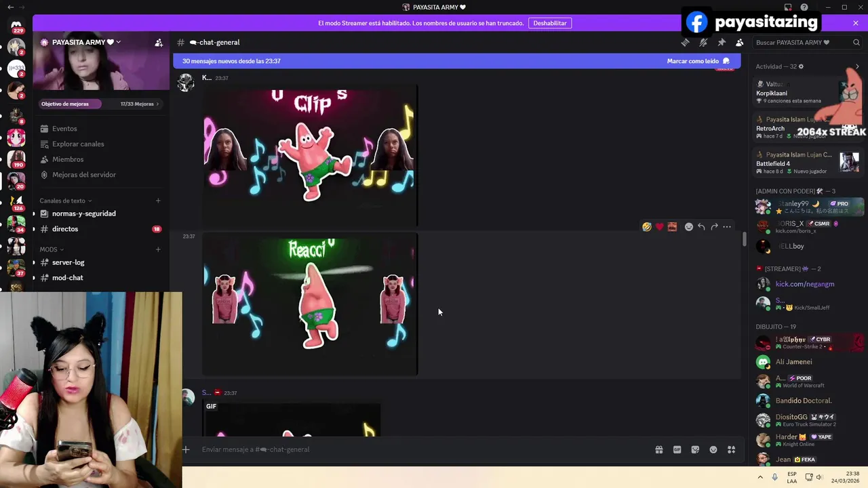
Task: Add a channel to MODS category
Action: coord(158,249)
